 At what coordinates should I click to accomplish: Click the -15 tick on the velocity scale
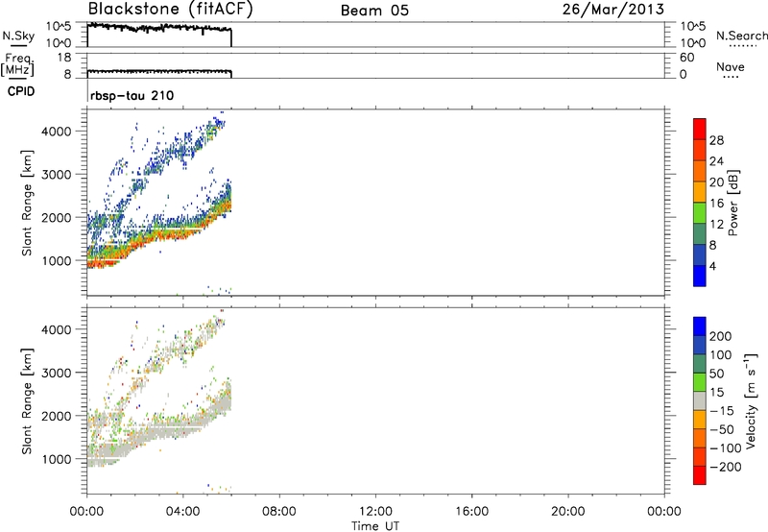[x=722, y=411]
